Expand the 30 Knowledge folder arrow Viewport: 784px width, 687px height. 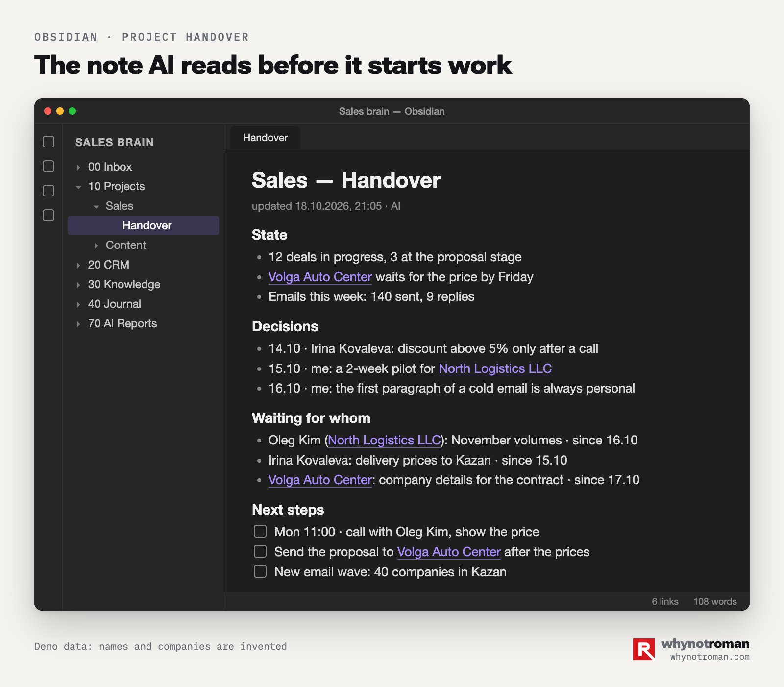click(x=78, y=285)
